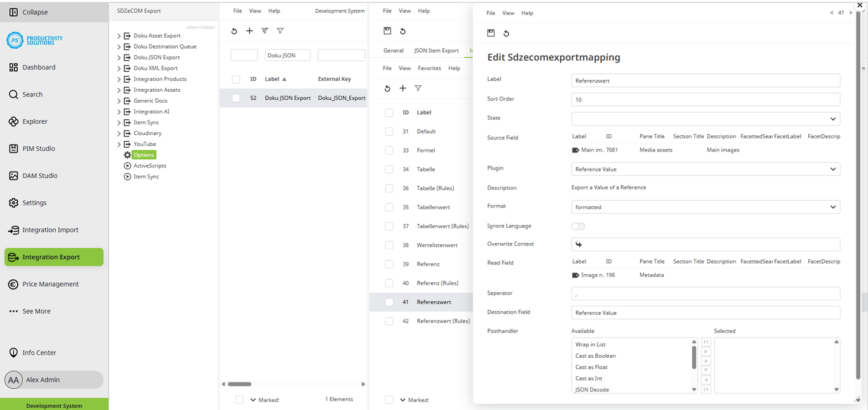Open the filter funnel icon
Screen dimensions: 868x410
280,31
